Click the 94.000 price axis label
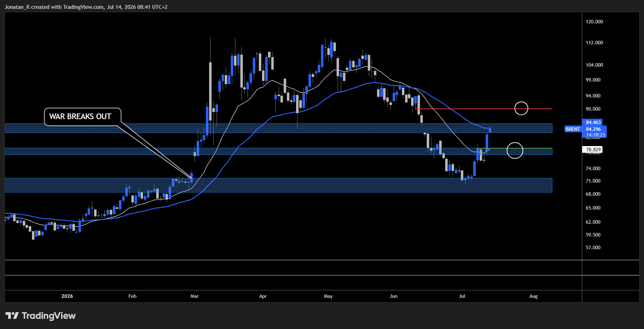 point(593,96)
